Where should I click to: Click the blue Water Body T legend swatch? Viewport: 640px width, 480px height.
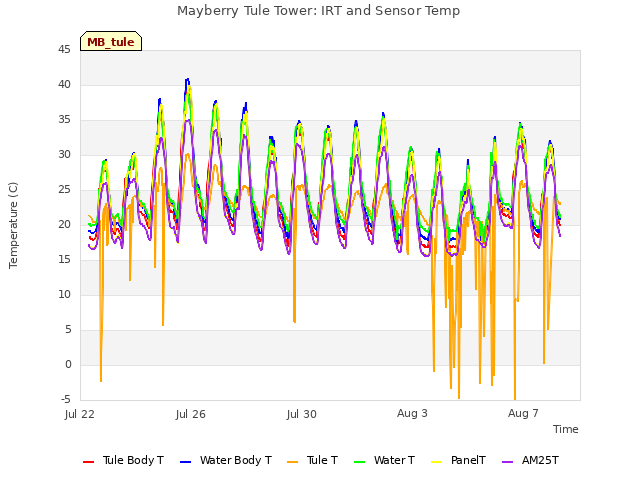pyautogui.click(x=185, y=462)
